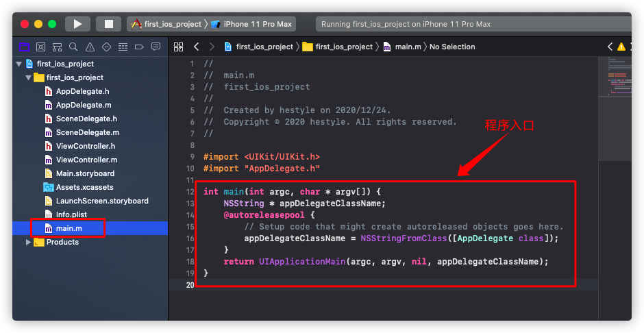This screenshot has width=644, height=333.
Task: Choose the iPhone 11 Pro Max destination
Action: [x=251, y=24]
